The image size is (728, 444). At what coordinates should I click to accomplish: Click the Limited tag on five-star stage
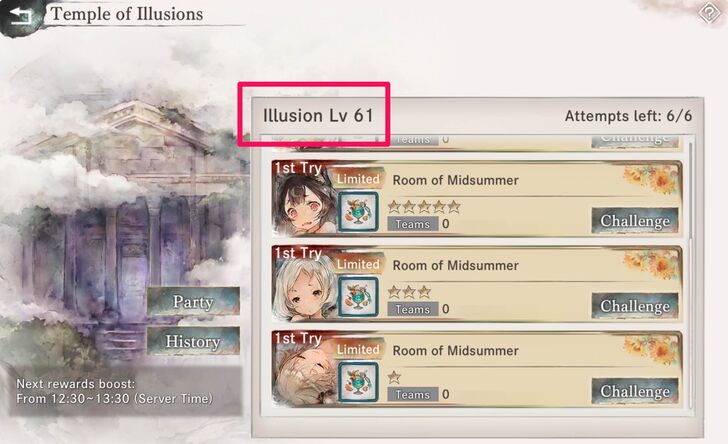(358, 179)
